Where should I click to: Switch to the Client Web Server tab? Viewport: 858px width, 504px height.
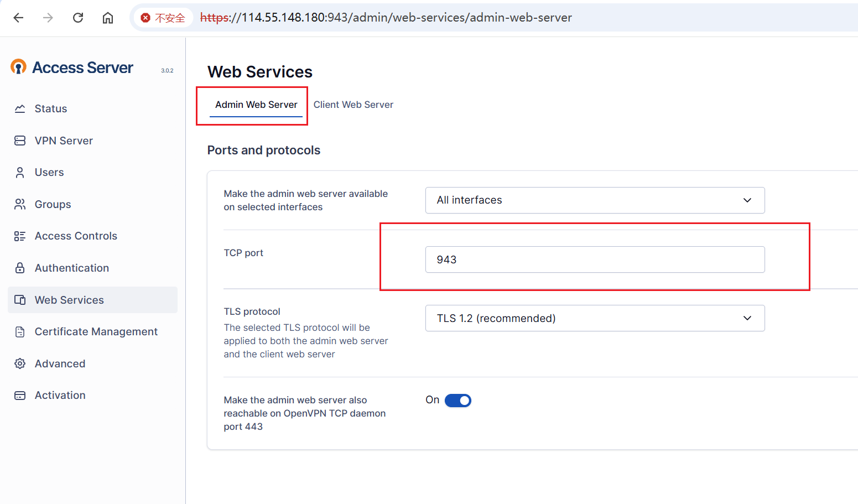pos(353,105)
